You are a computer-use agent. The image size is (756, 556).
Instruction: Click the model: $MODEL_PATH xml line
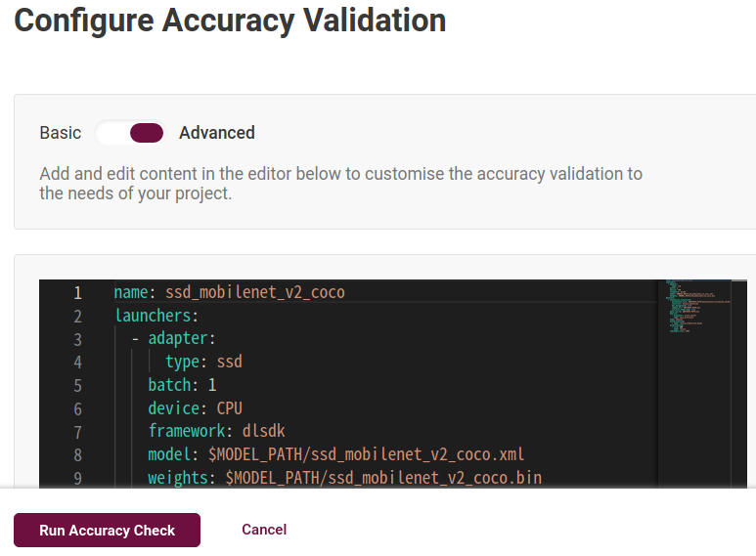(x=336, y=454)
